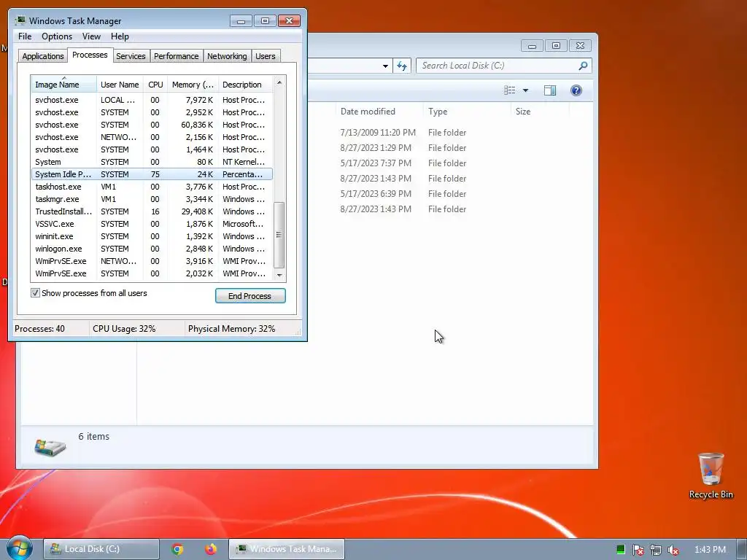Select svchost.exe row using 7,972 K
This screenshot has width=747, height=560.
tap(152, 100)
